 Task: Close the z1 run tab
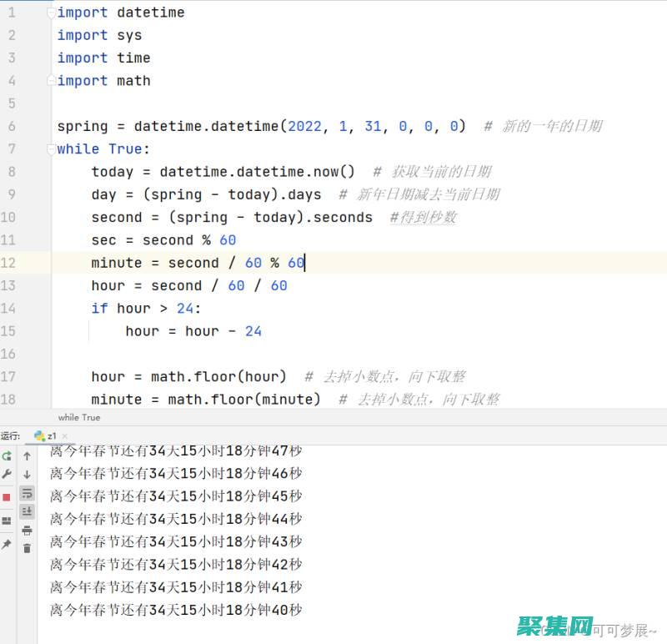coord(66,435)
